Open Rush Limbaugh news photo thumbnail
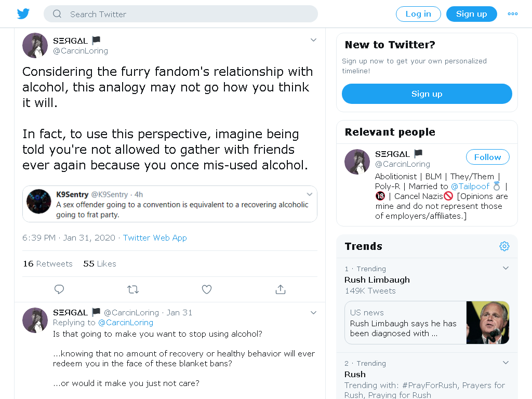This screenshot has height=399, width=532. click(487, 323)
